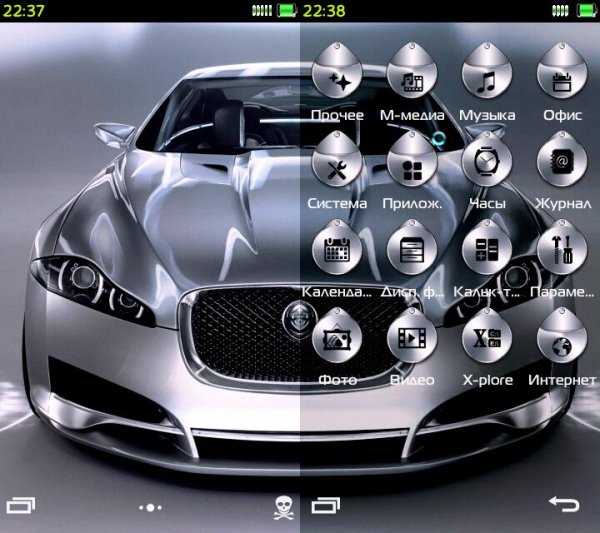Open the Система tools icon

[337, 159]
